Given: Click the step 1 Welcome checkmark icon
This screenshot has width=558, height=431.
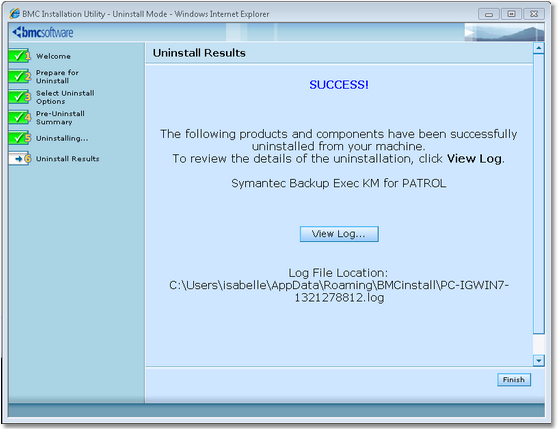Looking at the screenshot, I should [20, 56].
